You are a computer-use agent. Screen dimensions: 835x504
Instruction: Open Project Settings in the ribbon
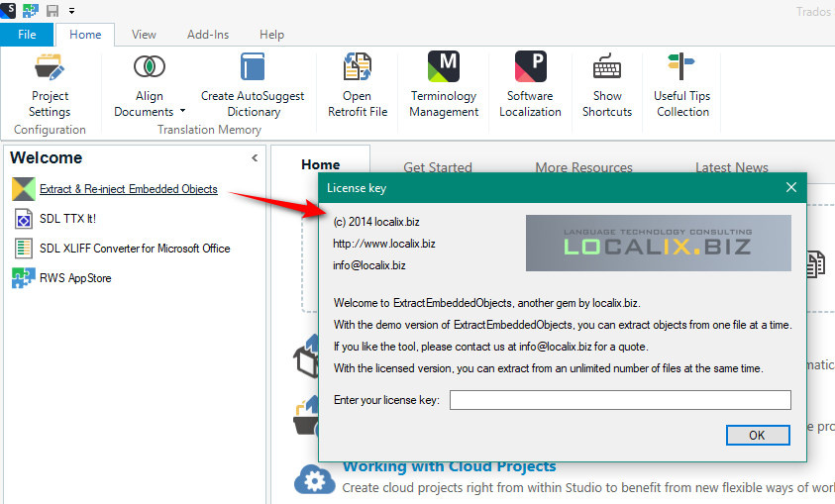50,85
